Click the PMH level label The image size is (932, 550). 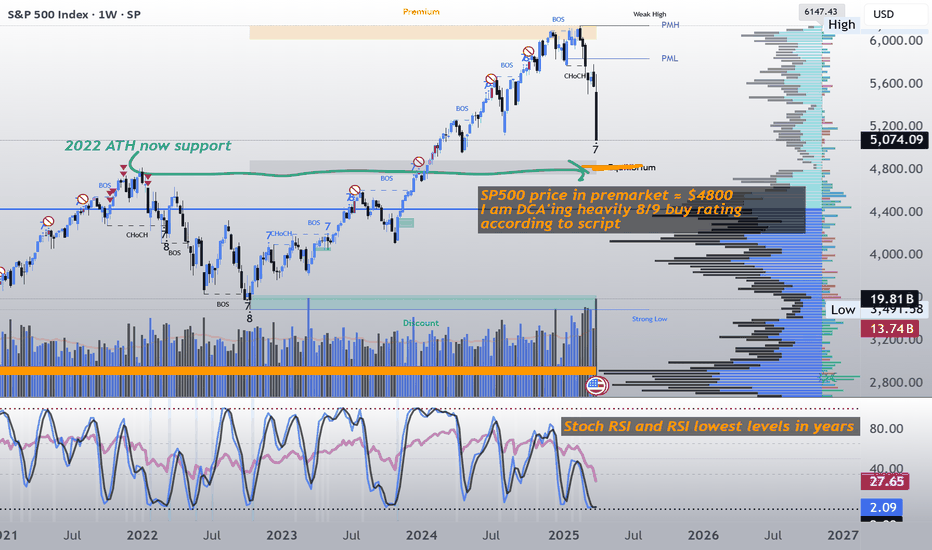click(x=670, y=25)
